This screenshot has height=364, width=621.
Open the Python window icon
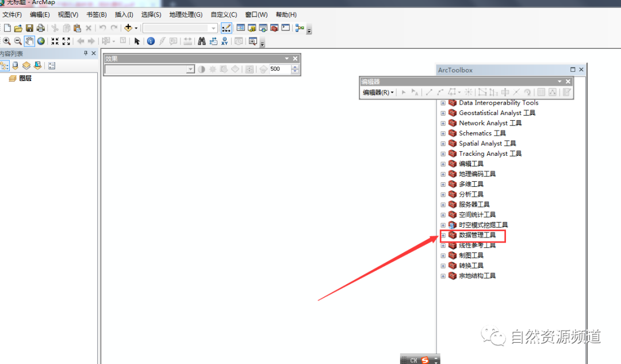pyautogui.click(x=286, y=28)
